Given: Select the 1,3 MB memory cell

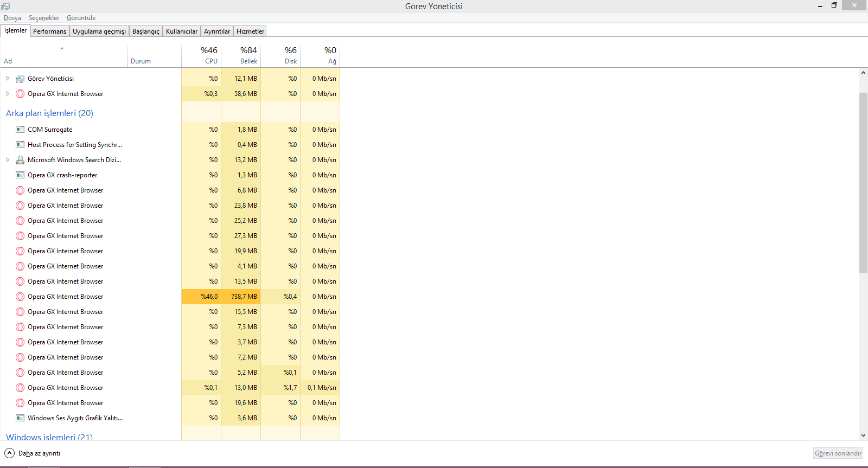Looking at the screenshot, I should [x=241, y=175].
